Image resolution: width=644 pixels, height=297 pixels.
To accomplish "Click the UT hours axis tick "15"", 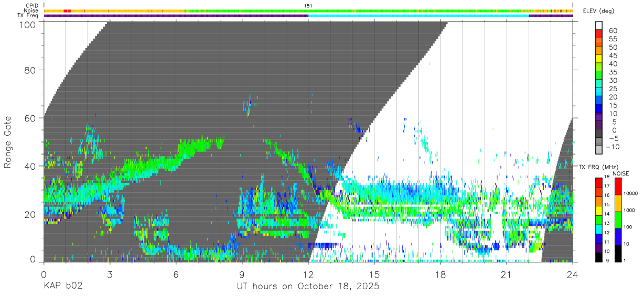I will 374,274.
